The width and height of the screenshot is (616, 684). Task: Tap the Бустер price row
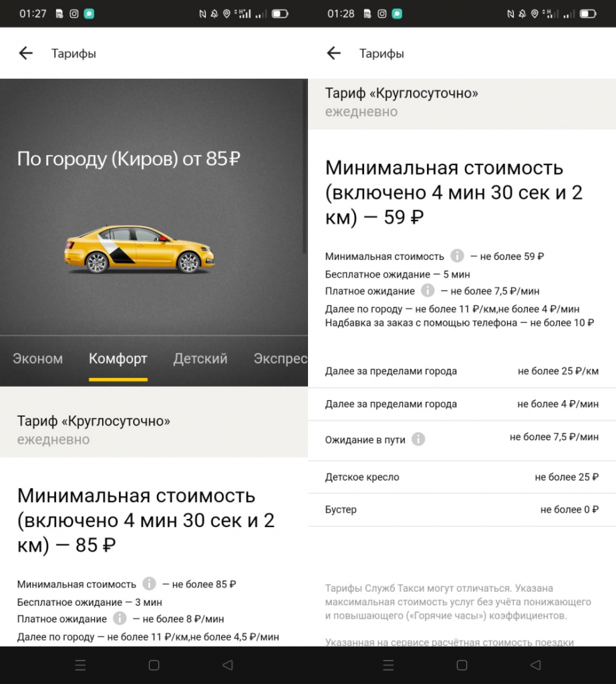[462, 510]
